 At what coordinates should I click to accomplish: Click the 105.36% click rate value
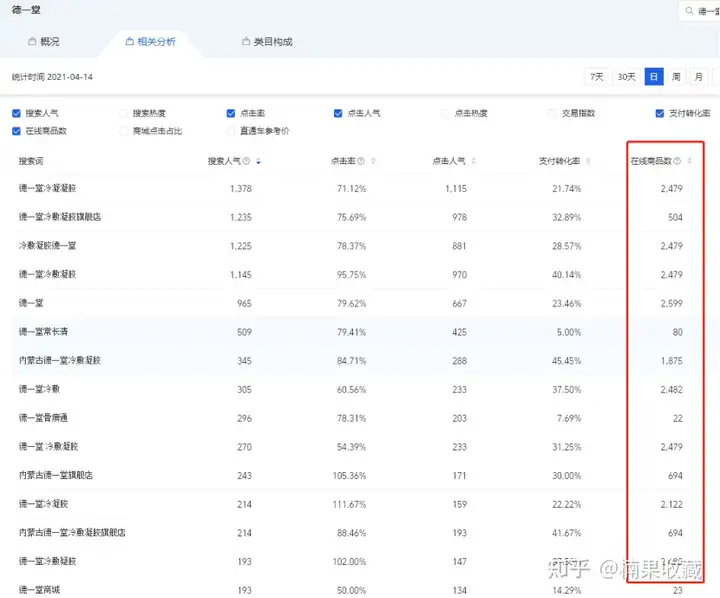click(x=349, y=475)
